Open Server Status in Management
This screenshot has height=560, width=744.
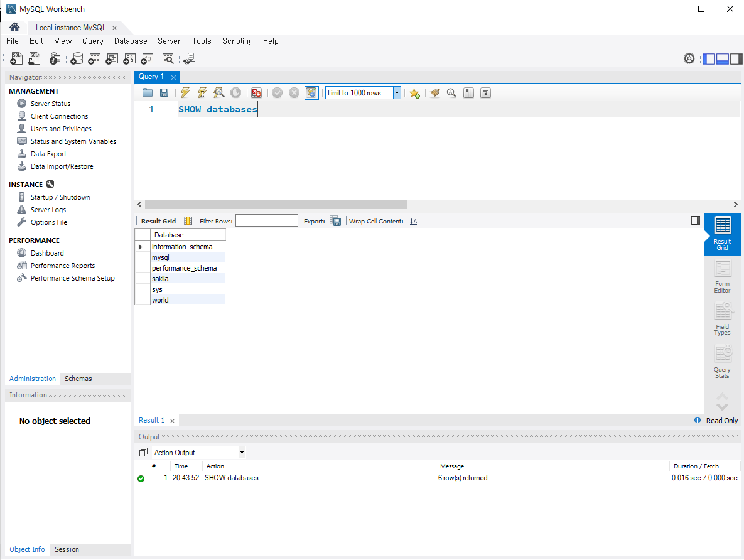tap(50, 104)
